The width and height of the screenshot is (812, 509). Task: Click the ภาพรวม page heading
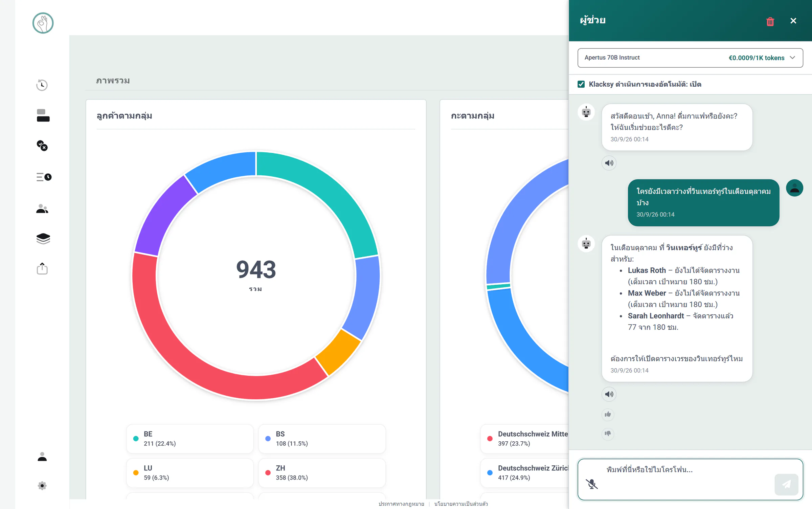pyautogui.click(x=113, y=81)
